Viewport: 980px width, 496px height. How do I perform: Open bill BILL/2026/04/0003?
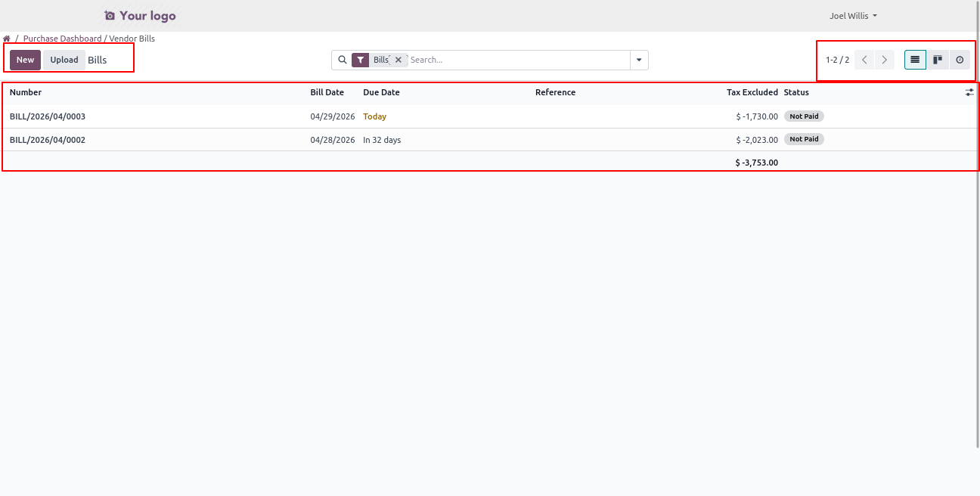[x=48, y=116]
